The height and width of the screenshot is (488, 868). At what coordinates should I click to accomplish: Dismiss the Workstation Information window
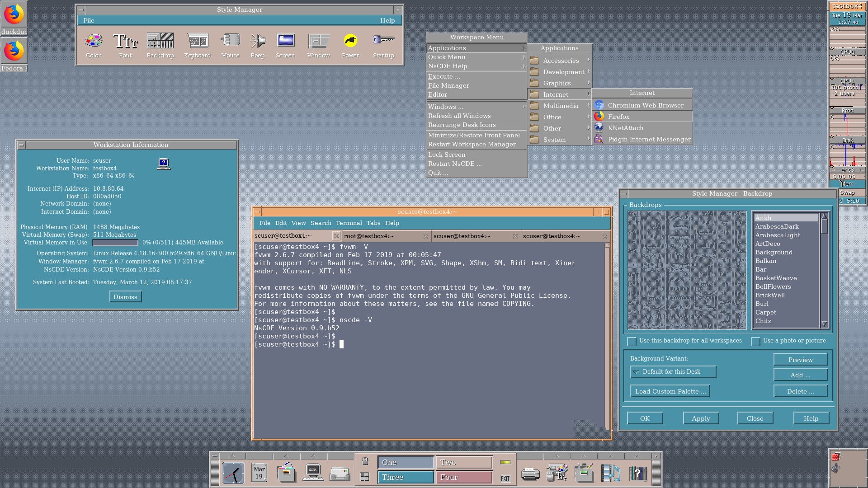point(125,297)
